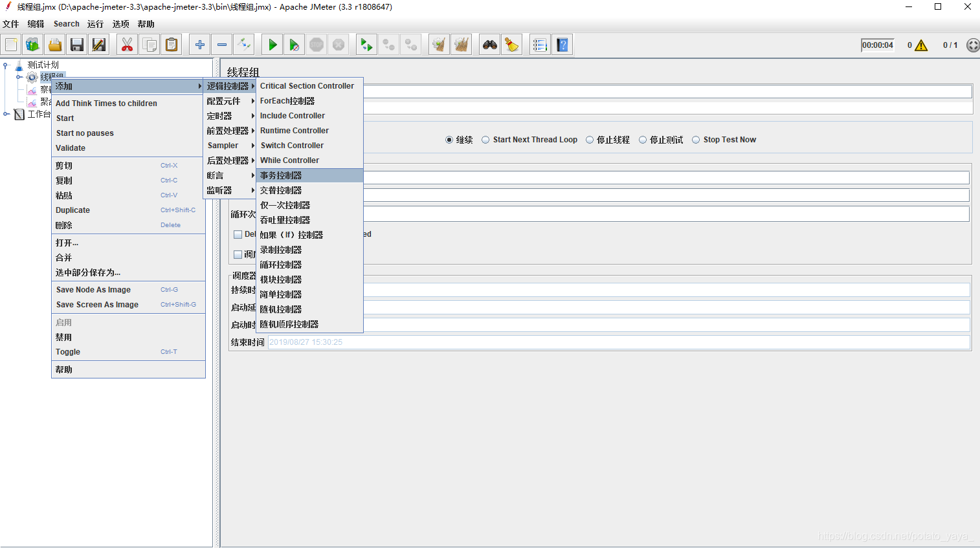980x548 pixels.
Task: Click the thread group name input field
Action: pos(668,92)
